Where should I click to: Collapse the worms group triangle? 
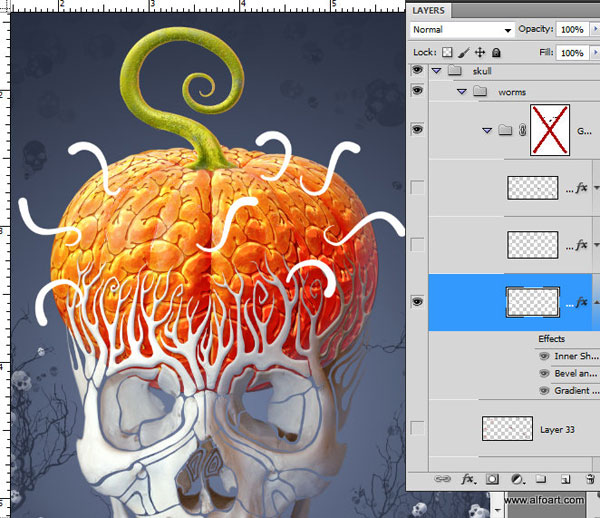click(462, 92)
